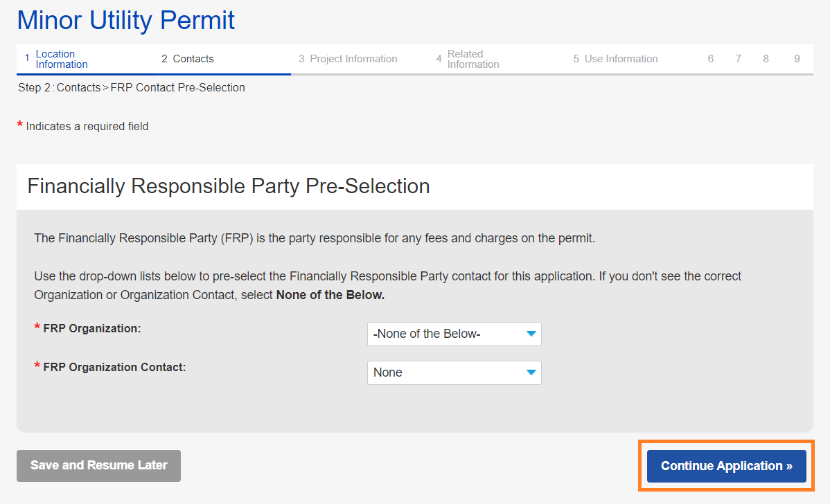The image size is (830, 504).
Task: Click step number 6 in progress bar
Action: (711, 59)
